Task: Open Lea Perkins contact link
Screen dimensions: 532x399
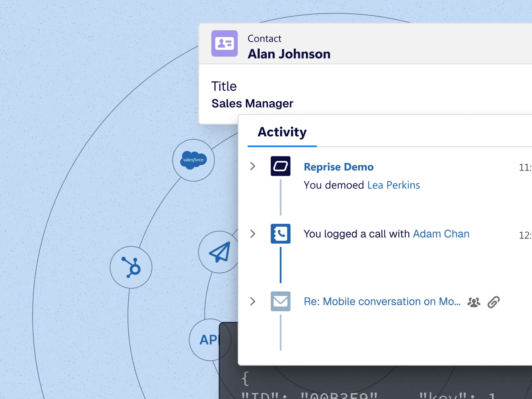Action: [394, 185]
